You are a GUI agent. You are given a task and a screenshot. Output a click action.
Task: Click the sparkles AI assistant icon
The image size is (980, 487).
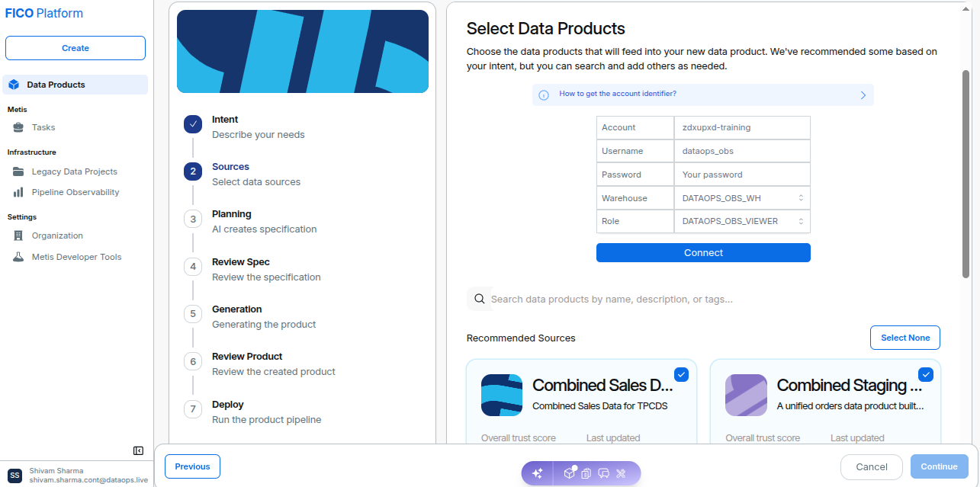pos(537,473)
